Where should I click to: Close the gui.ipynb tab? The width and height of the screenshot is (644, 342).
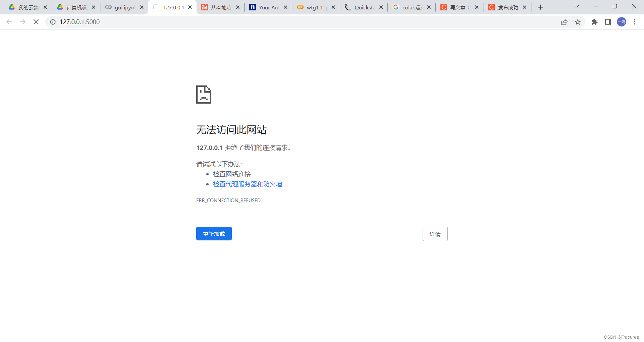pyautogui.click(x=142, y=7)
